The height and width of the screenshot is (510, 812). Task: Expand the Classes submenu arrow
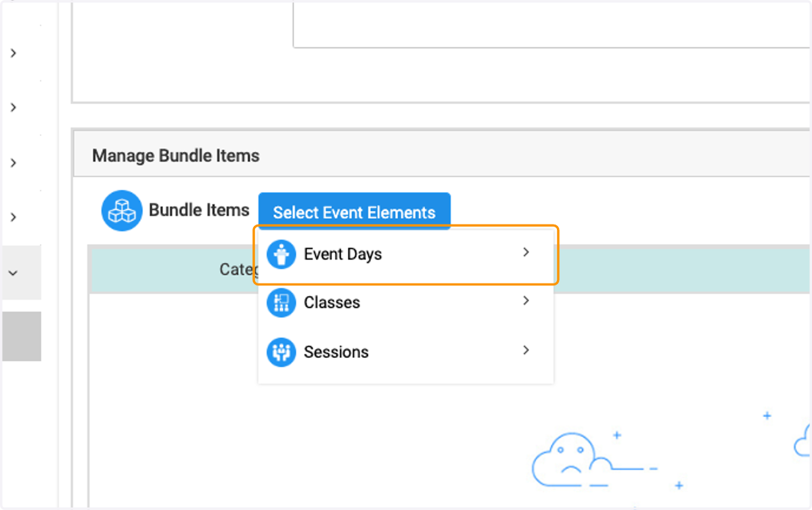coord(526,301)
